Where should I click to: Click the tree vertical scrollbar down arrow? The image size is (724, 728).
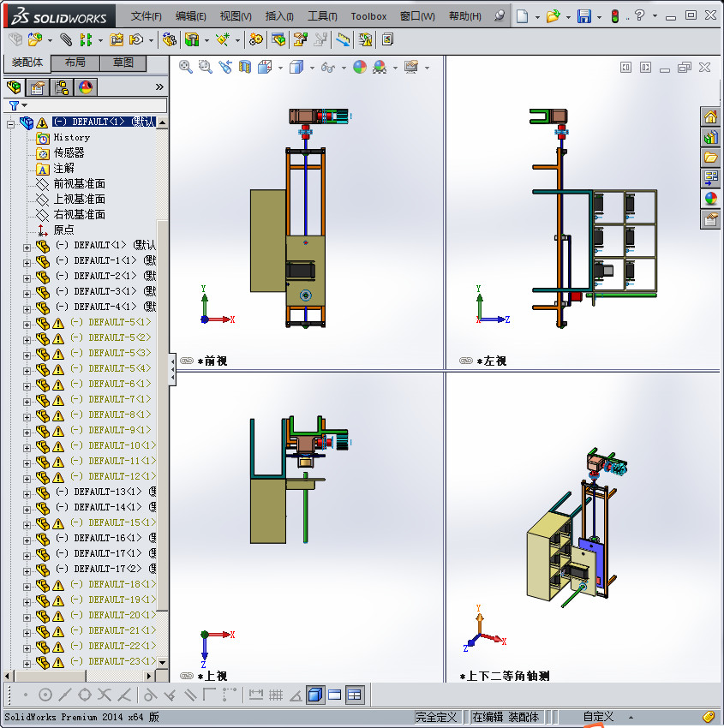pos(162,663)
